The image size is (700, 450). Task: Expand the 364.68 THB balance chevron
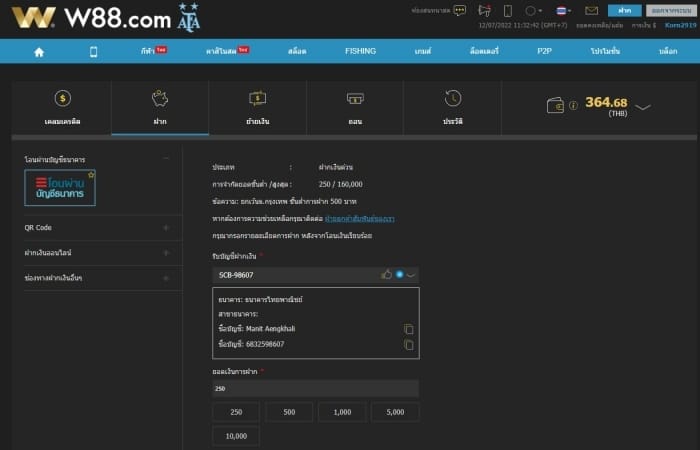642,107
